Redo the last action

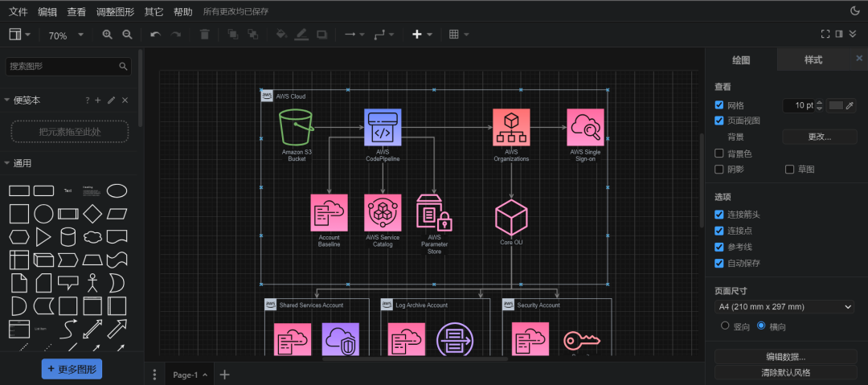[x=176, y=35]
